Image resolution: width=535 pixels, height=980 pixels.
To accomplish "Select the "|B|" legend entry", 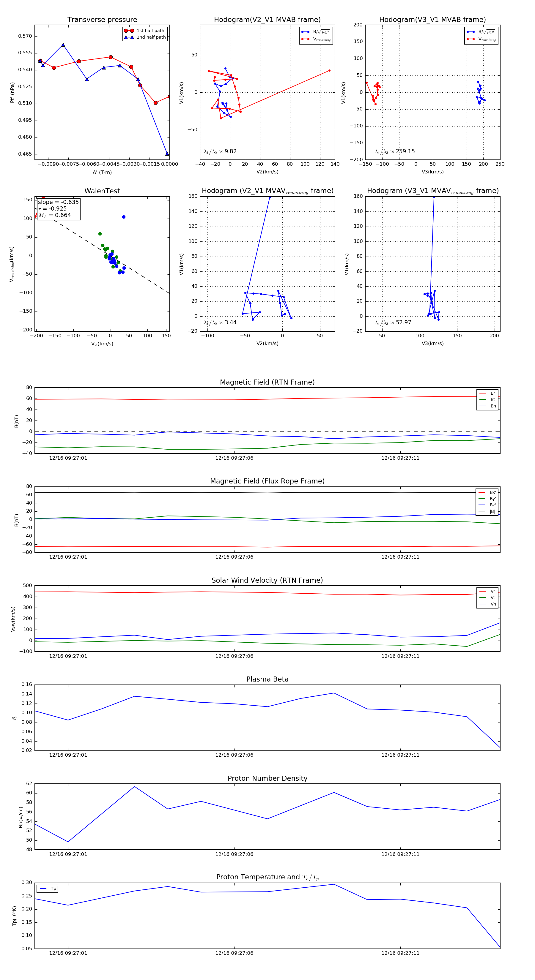I will point(487,512).
